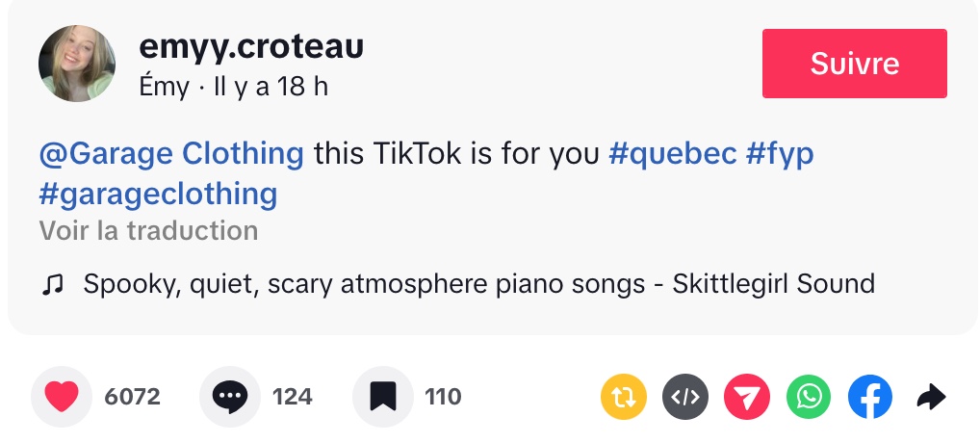The width and height of the screenshot is (980, 443).
Task: Share the video to Facebook
Action: [x=870, y=397]
